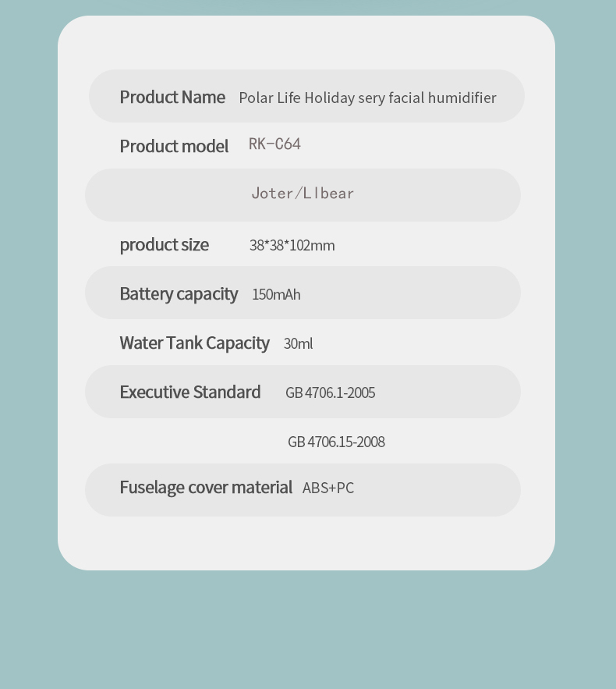Select the GB 4706.1-2005 standard text
Image resolution: width=616 pixels, height=689 pixels.
[x=330, y=392]
